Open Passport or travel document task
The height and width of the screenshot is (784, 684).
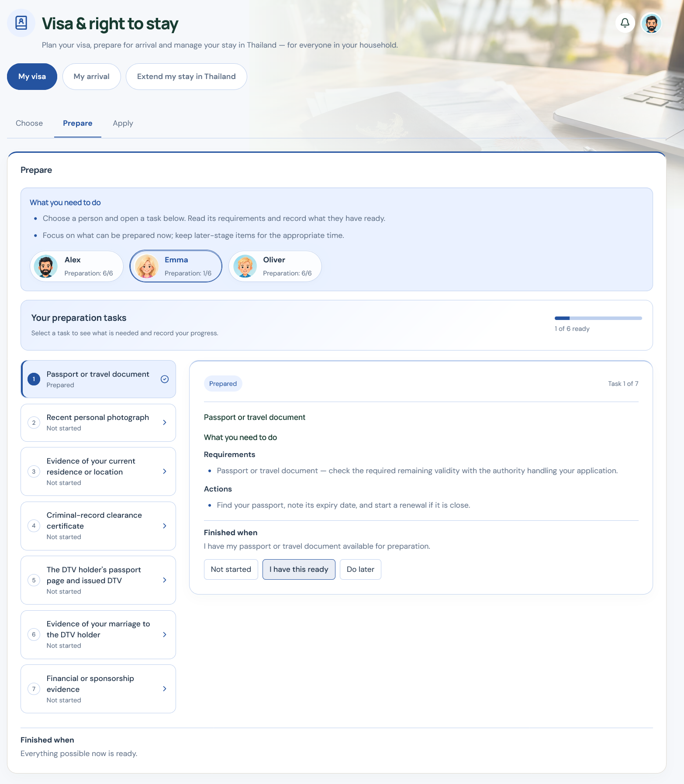[98, 379]
